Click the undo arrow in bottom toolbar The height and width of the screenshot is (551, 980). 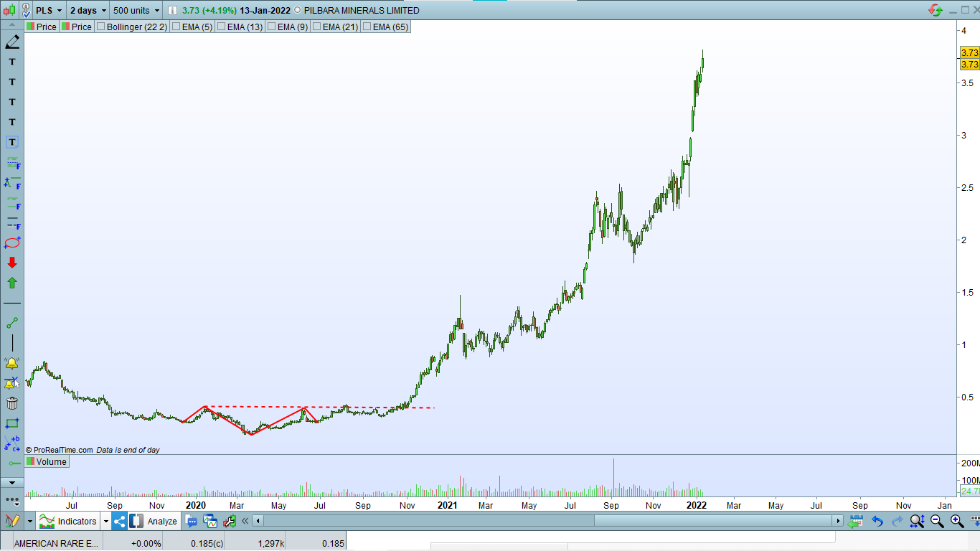pyautogui.click(x=877, y=522)
